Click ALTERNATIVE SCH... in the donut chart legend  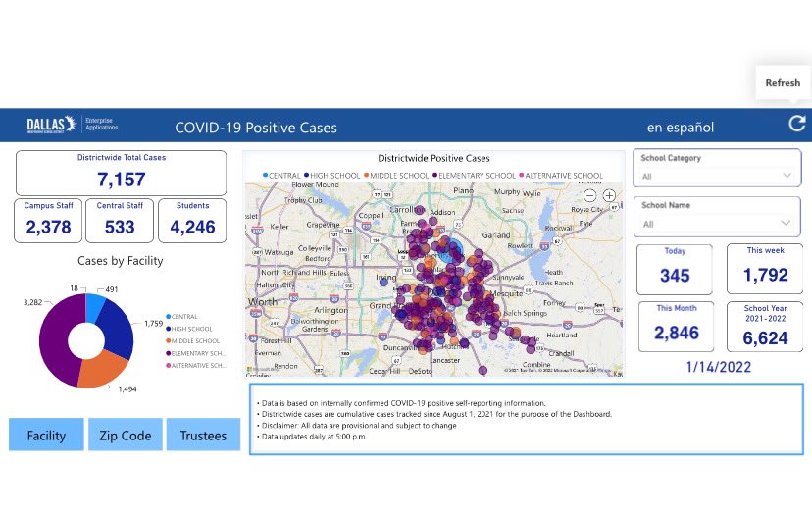coord(196,366)
